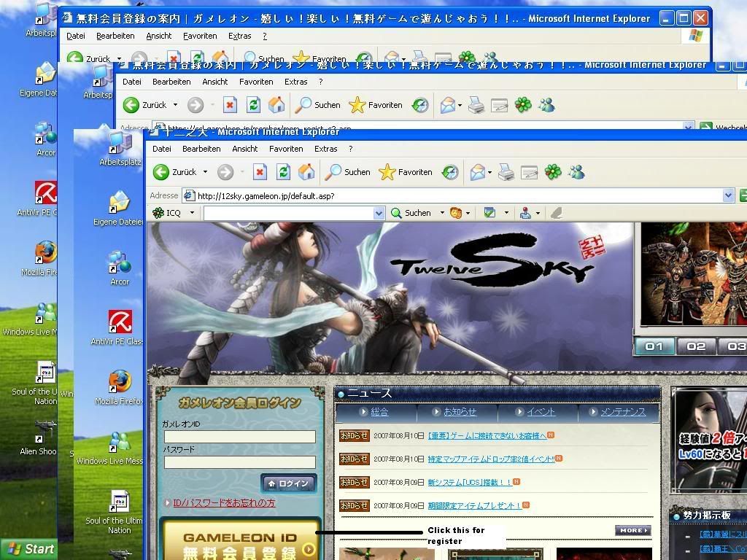Viewport: 747px width, 560px height.
Task: Select banner slide button 02
Action: pos(696,346)
